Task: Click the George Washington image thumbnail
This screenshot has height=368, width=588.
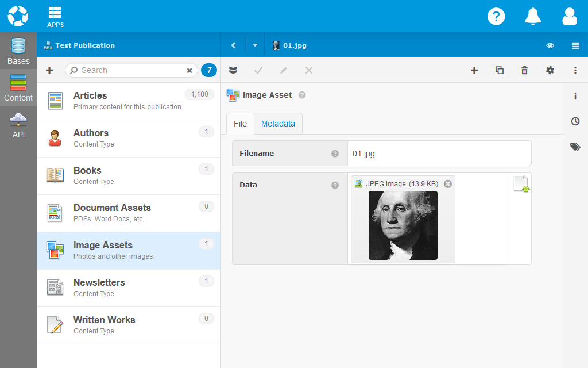Action: (403, 225)
